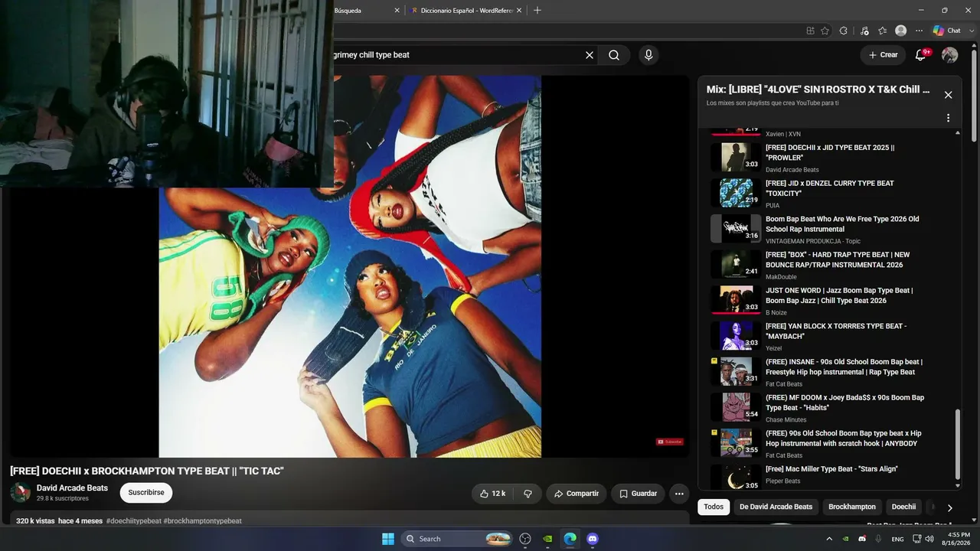980x551 pixels.
Task: Open the mix playlist options menu
Action: point(948,118)
